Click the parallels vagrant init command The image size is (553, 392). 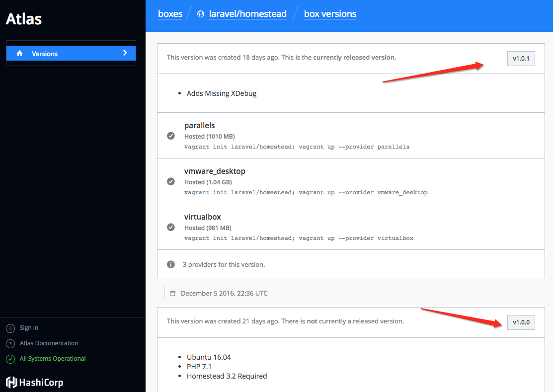tap(297, 147)
